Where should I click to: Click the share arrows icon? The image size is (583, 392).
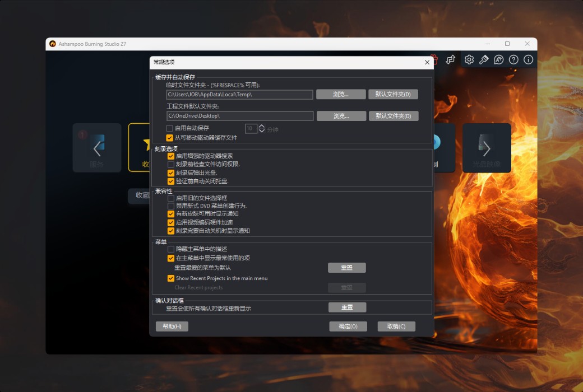pos(450,59)
